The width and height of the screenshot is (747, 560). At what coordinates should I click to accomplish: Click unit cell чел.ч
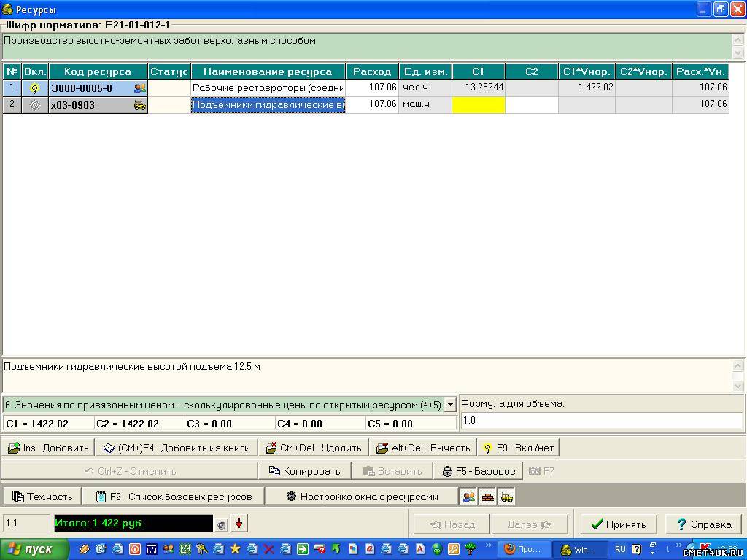(425, 87)
